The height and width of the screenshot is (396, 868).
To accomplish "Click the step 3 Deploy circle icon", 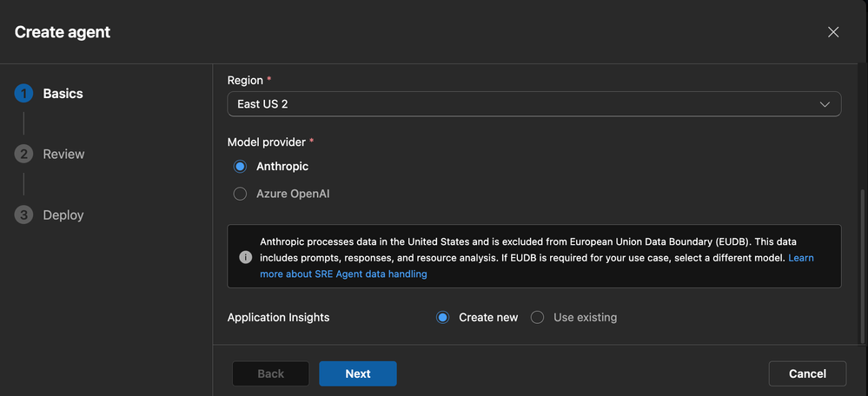I will 23,214.
